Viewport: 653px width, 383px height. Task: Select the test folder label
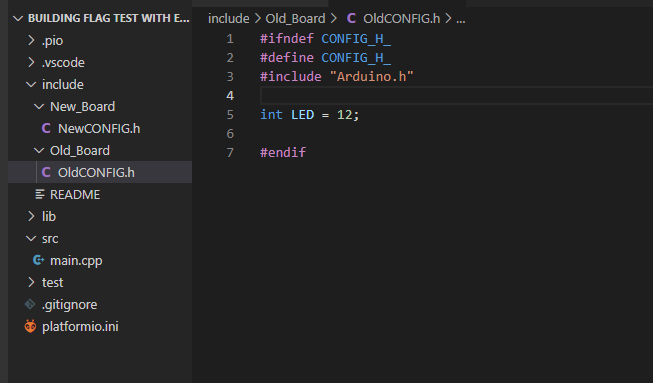52,282
